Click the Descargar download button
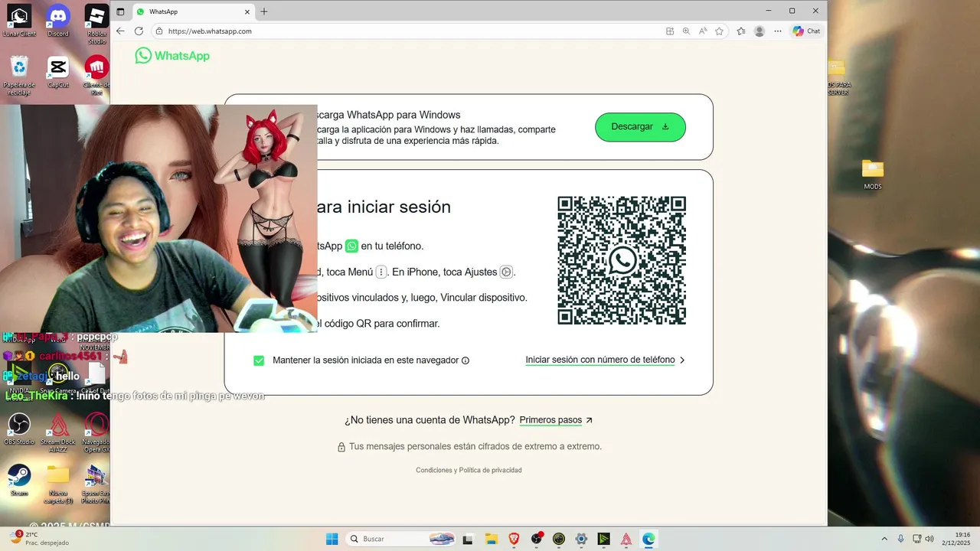Screen dimensions: 980x551 [640, 127]
